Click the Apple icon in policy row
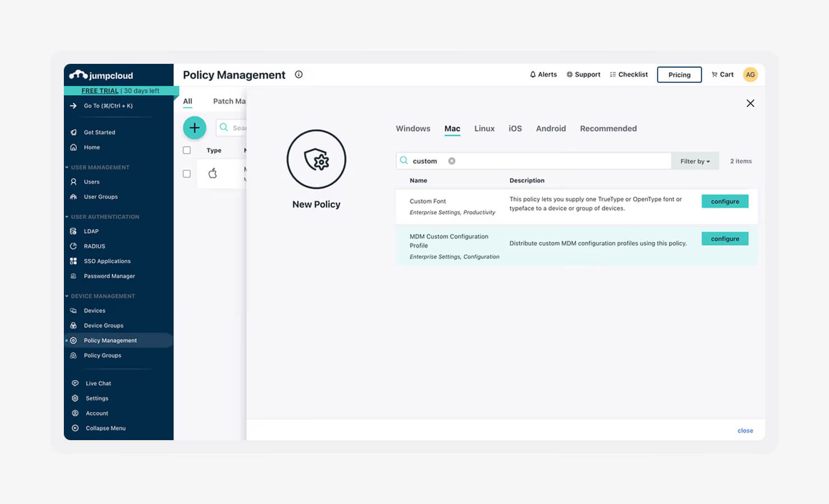Viewport: 829px width, 504px height. 213,174
